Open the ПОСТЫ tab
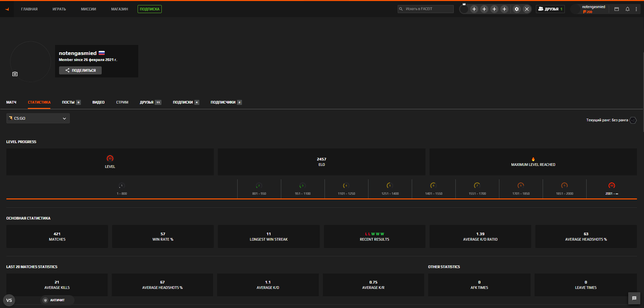 71,102
